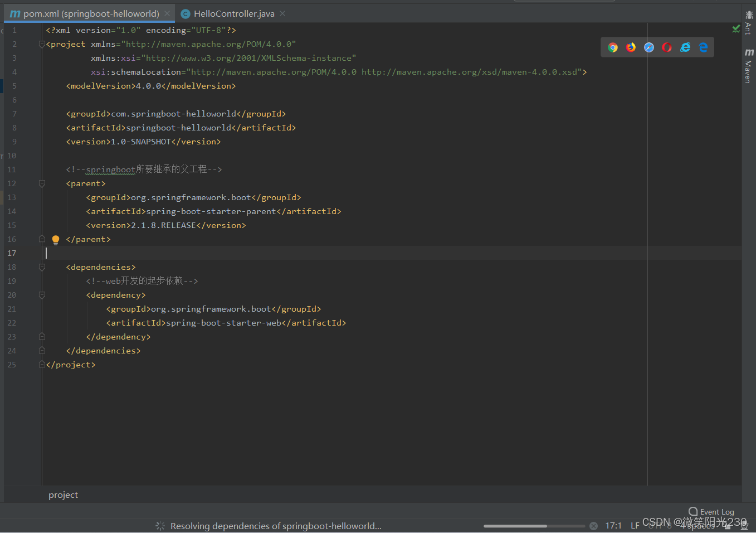The height and width of the screenshot is (533, 756).
Task: Open the page in Firefox browser
Action: pyautogui.click(x=631, y=47)
